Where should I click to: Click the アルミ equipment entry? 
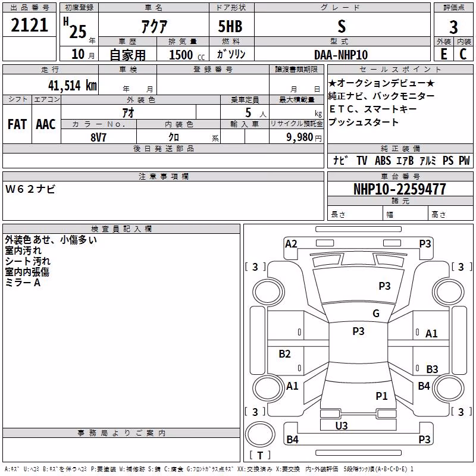point(428,160)
